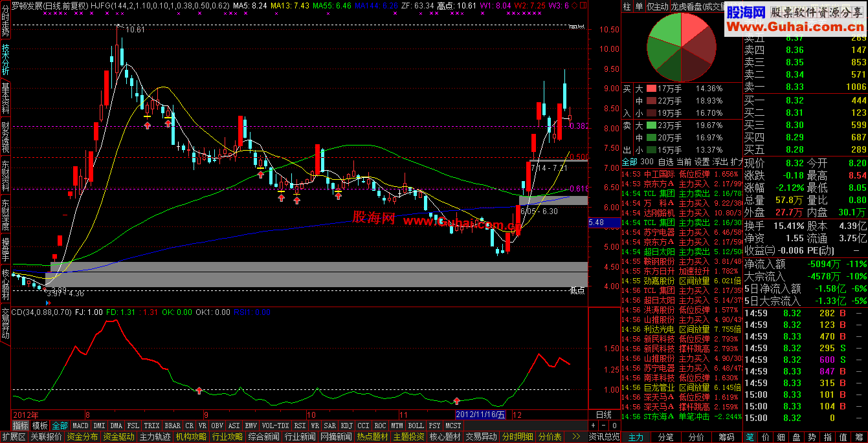The height and width of the screenshot is (443, 868).
Task: Select the 细 tab in bottom-right strip
Action: click(781, 437)
